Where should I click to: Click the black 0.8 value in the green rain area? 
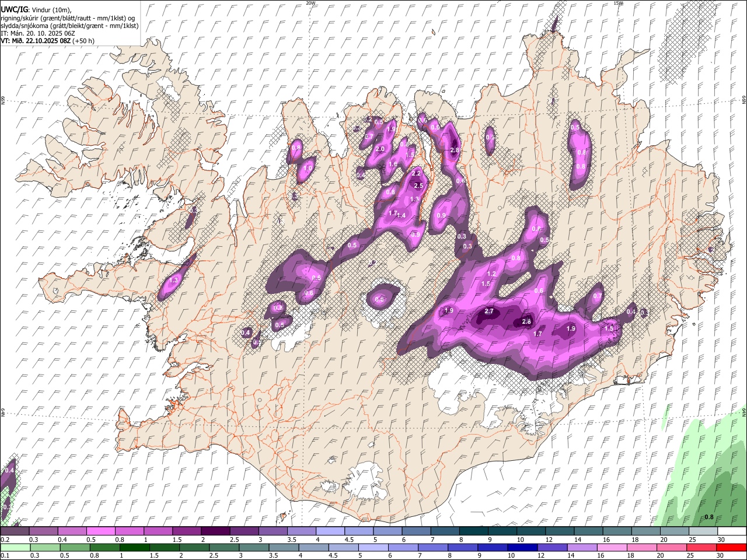click(709, 517)
